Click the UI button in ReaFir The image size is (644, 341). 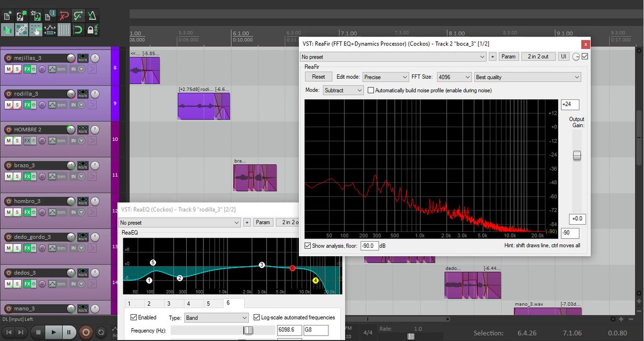563,57
